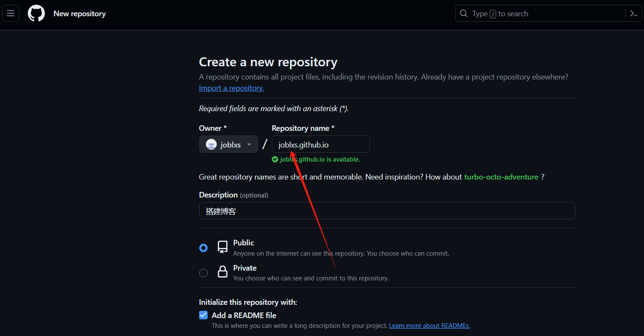The image size is (644, 336).
Task: Uncheck the Add a README file checkbox
Action: pyautogui.click(x=203, y=315)
